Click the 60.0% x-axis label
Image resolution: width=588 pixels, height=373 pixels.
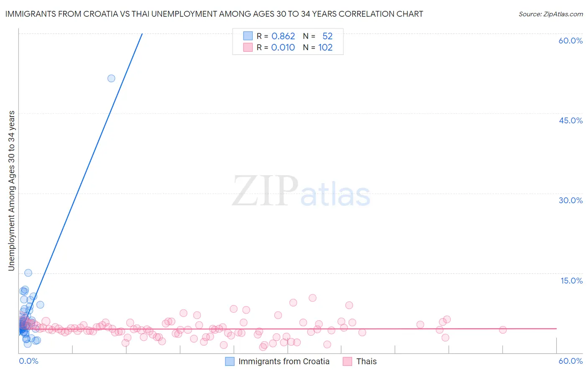click(570, 361)
